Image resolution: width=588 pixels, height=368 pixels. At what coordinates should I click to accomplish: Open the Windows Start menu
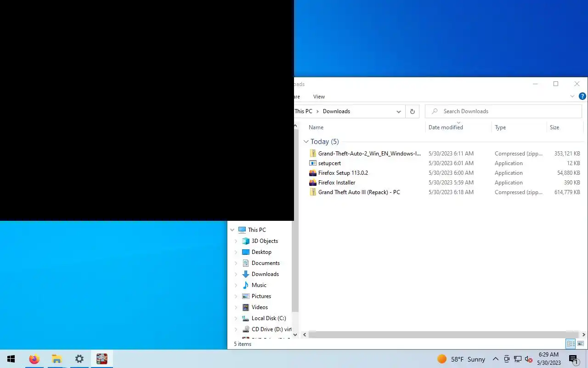coord(11,359)
